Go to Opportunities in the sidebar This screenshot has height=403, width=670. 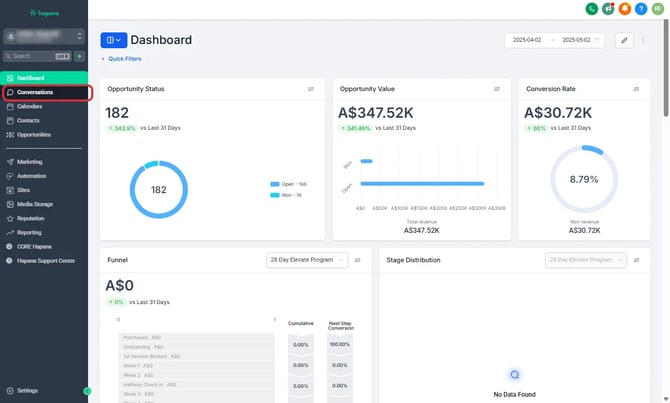pyautogui.click(x=34, y=134)
